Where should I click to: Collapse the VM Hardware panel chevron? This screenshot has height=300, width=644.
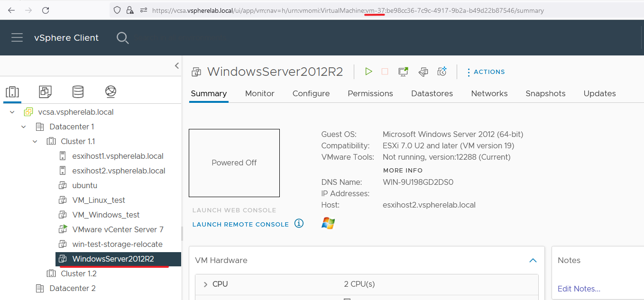pos(533,260)
